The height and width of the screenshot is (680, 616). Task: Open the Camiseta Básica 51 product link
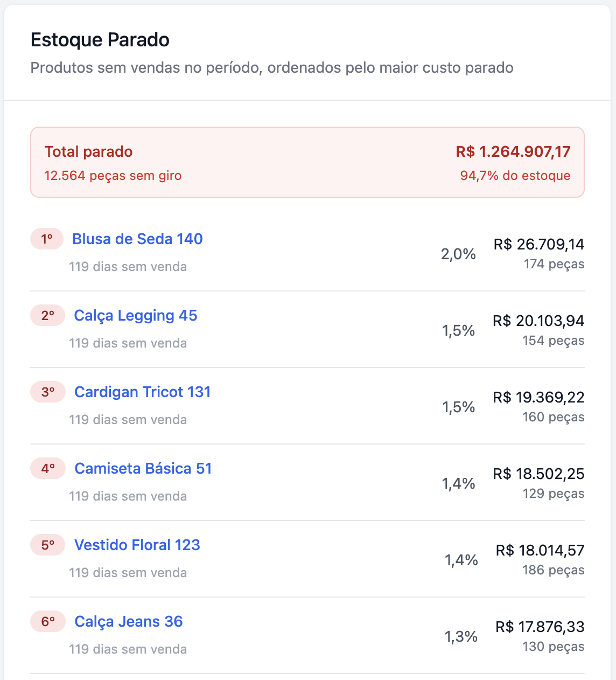143,468
